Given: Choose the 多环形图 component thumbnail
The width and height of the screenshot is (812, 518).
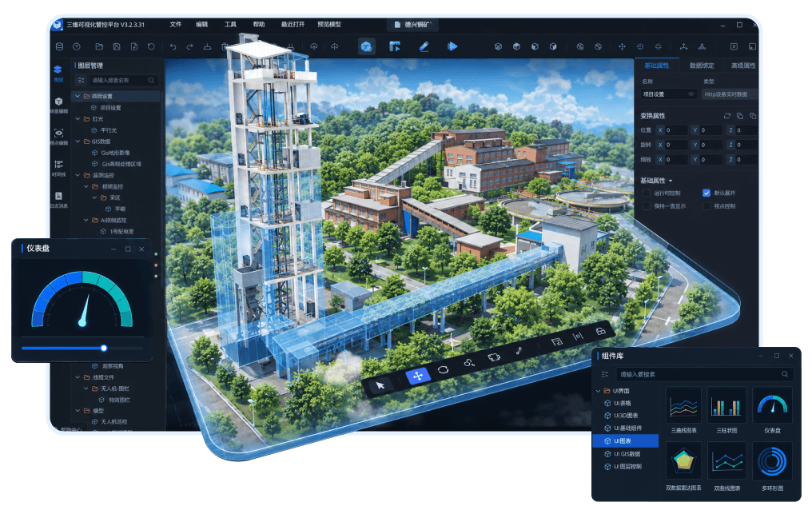Looking at the screenshot, I should pos(772,461).
